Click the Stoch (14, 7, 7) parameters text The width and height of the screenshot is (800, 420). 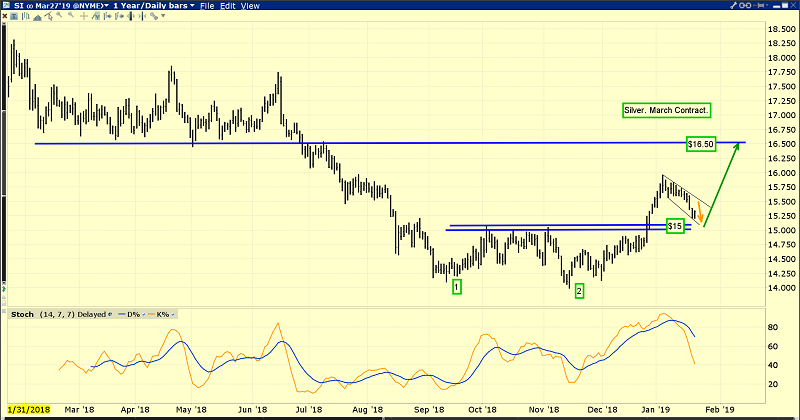tap(57, 314)
